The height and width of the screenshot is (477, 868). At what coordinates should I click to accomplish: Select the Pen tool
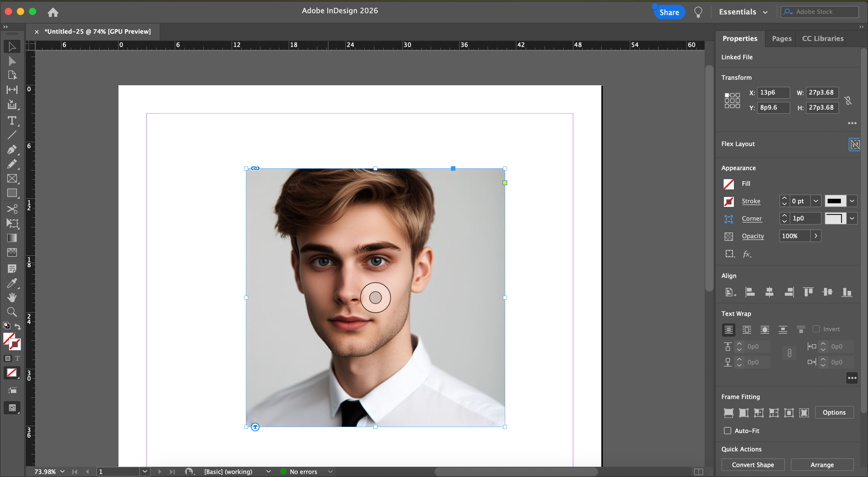pyautogui.click(x=12, y=149)
